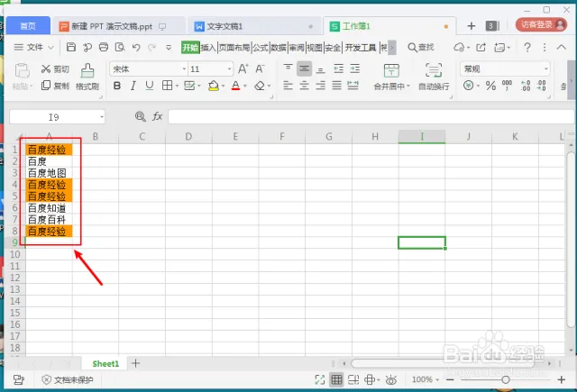Open the font name dropdown (宋体)
577x392 pixels.
184,69
